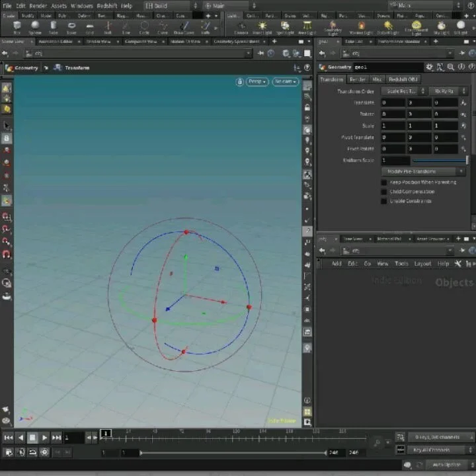Open the Main radial menu dropdown
This screenshot has width=476, height=476.
coord(230,6)
